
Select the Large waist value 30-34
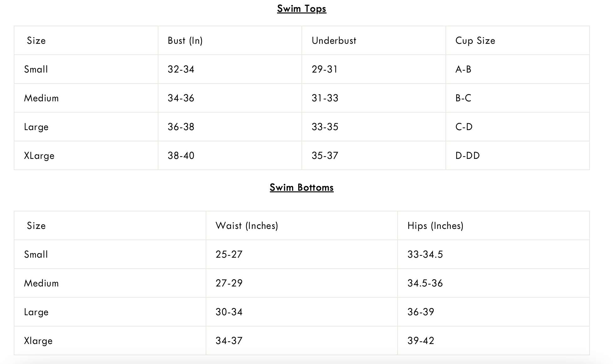[229, 312]
